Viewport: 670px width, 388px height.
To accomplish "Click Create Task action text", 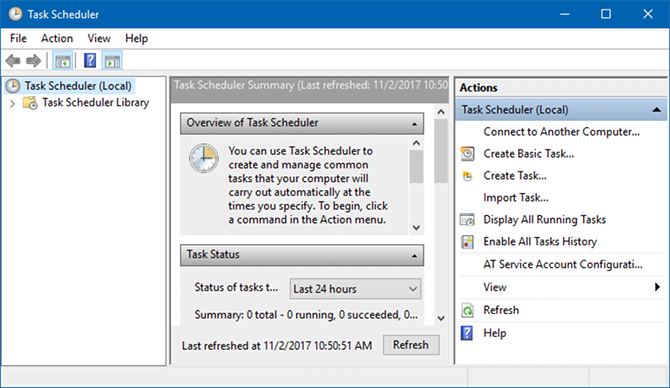I will pyautogui.click(x=515, y=176).
